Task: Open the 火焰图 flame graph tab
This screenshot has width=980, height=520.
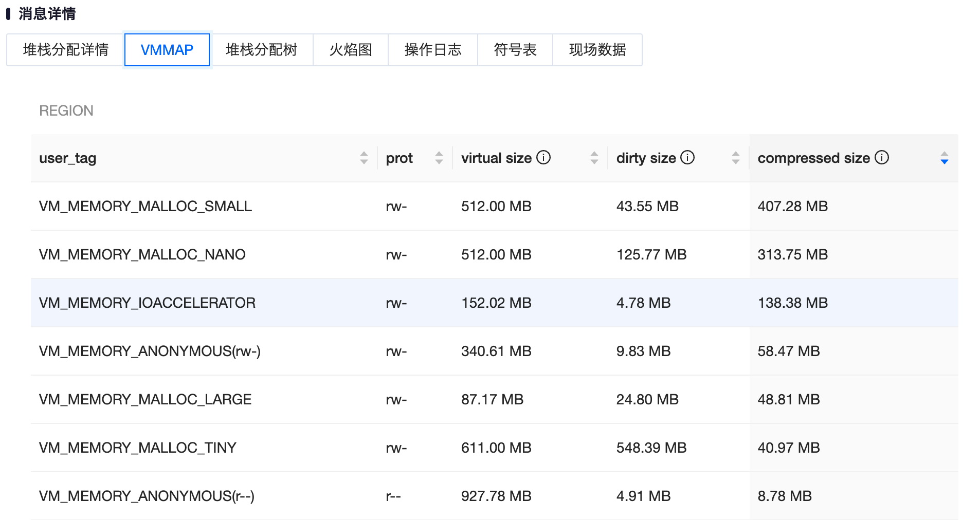Action: [x=350, y=50]
